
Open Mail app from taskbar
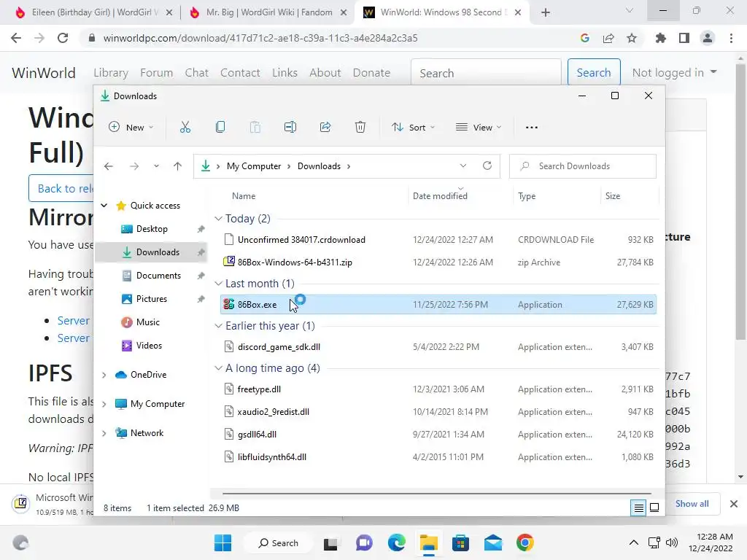coord(493,542)
